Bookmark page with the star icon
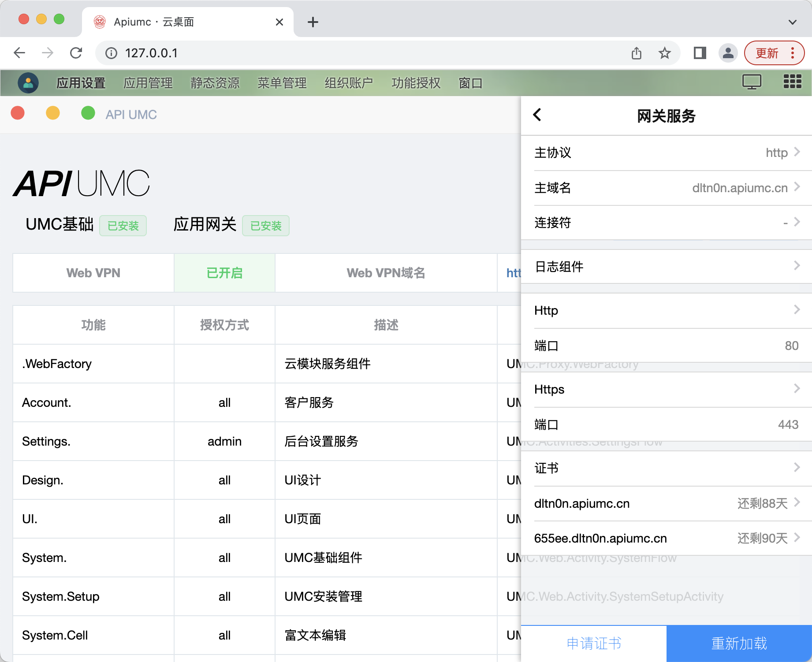 click(x=664, y=53)
